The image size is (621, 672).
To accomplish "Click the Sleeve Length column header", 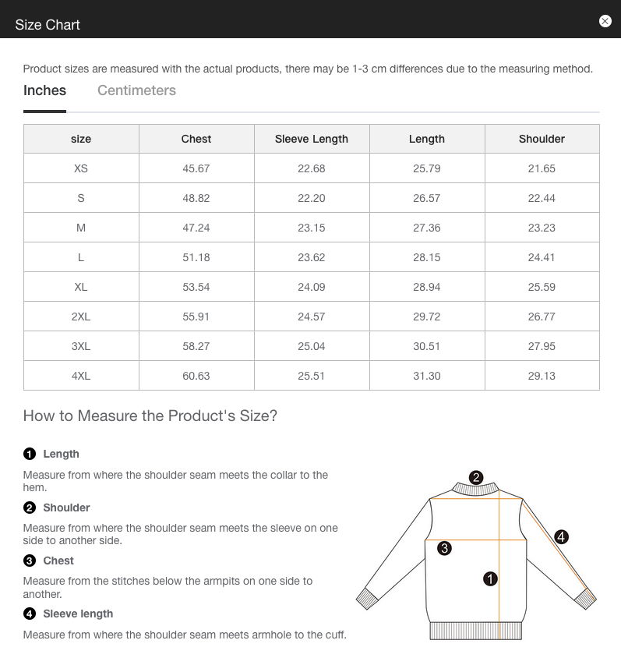I will point(312,139).
